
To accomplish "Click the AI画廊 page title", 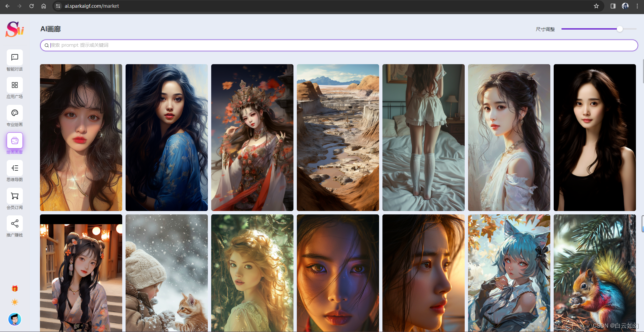I will (50, 29).
